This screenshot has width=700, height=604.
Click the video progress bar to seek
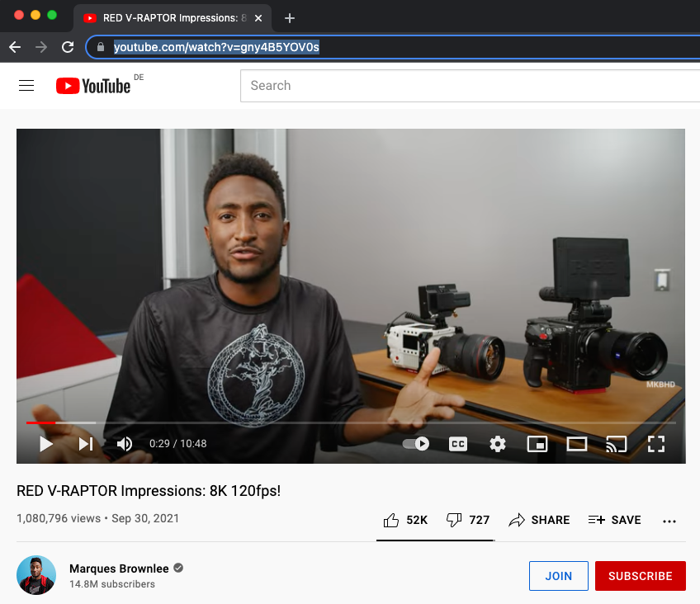click(x=351, y=422)
